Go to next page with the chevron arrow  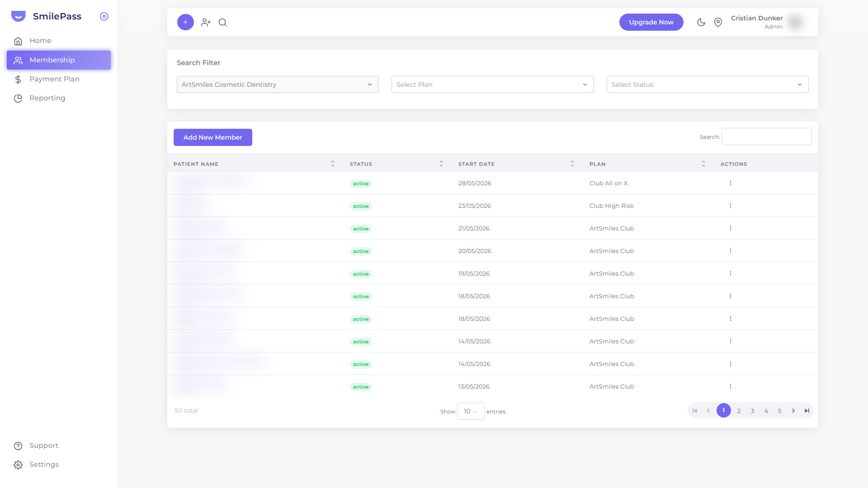click(793, 411)
